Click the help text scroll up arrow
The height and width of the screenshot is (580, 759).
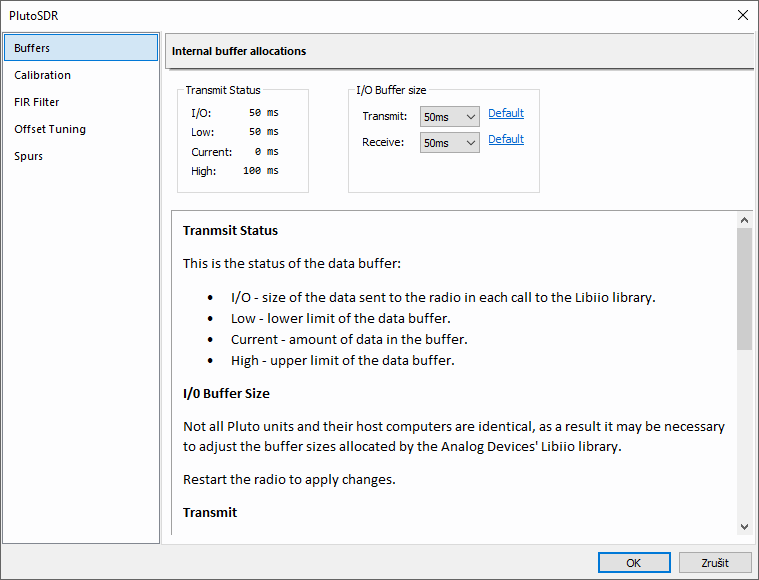pos(744,220)
